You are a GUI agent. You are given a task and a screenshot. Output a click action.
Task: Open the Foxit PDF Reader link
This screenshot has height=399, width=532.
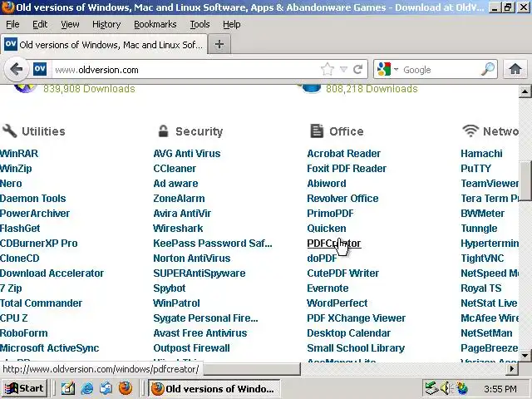[347, 168]
